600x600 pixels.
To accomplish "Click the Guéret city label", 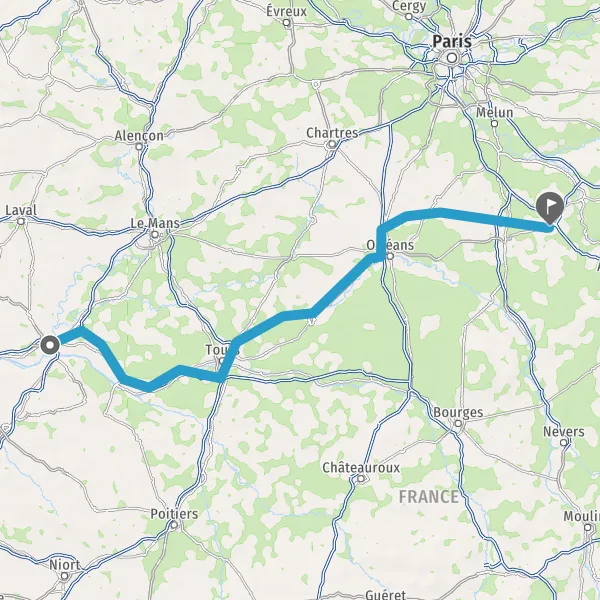I will (x=385, y=594).
